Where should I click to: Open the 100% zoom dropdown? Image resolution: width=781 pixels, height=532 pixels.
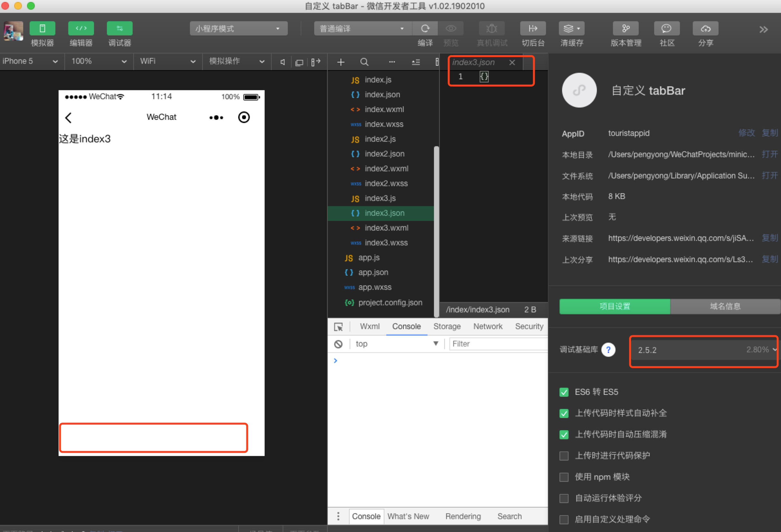tap(99, 61)
